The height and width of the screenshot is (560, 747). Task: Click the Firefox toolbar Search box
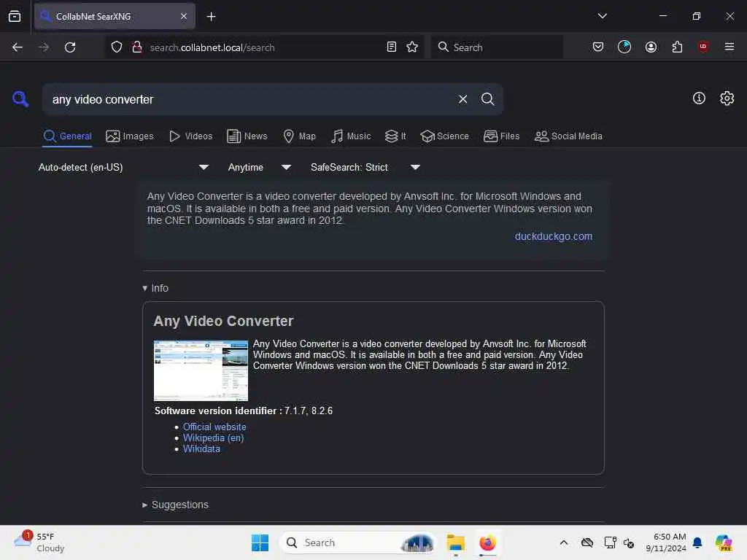pyautogui.click(x=496, y=47)
